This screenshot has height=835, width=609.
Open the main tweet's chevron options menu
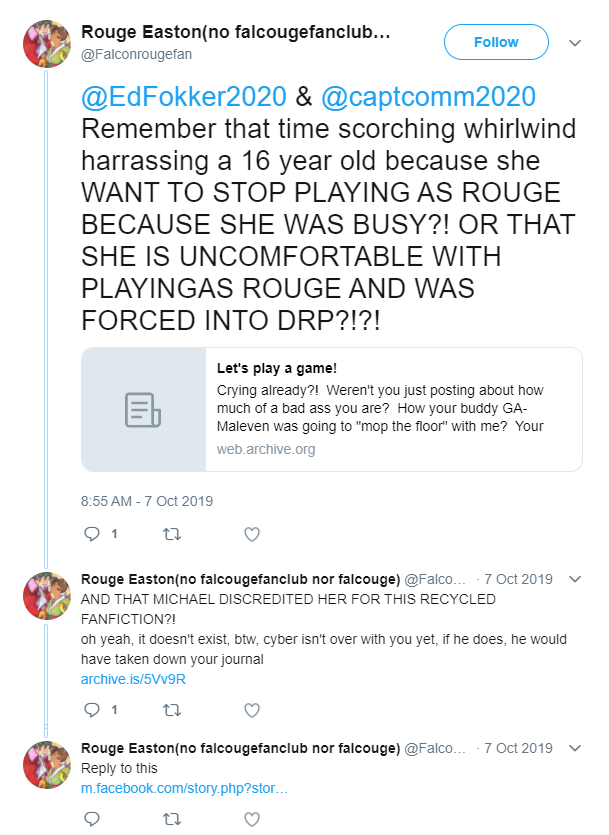(575, 43)
